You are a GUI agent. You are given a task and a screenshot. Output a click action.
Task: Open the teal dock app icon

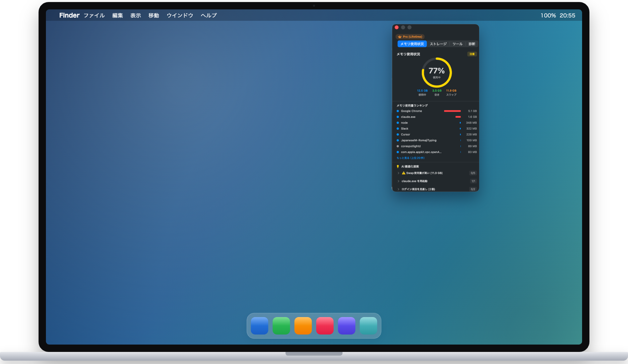pyautogui.click(x=368, y=326)
